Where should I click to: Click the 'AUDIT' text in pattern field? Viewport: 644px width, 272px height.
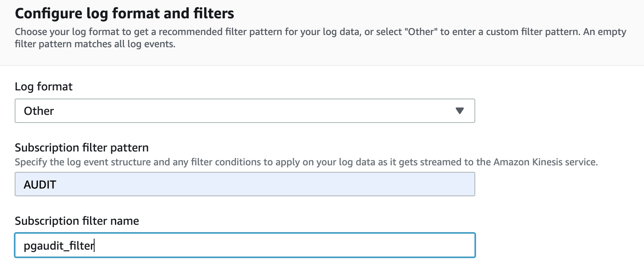pos(40,184)
